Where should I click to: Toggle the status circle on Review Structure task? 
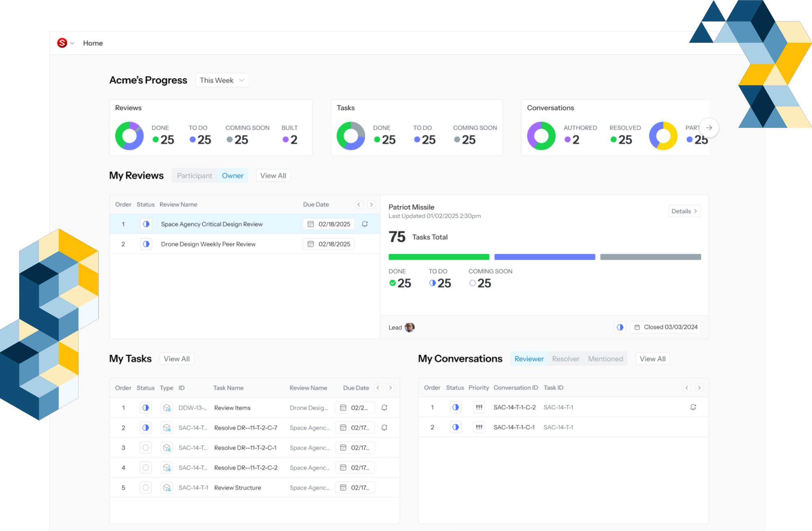pos(145,487)
